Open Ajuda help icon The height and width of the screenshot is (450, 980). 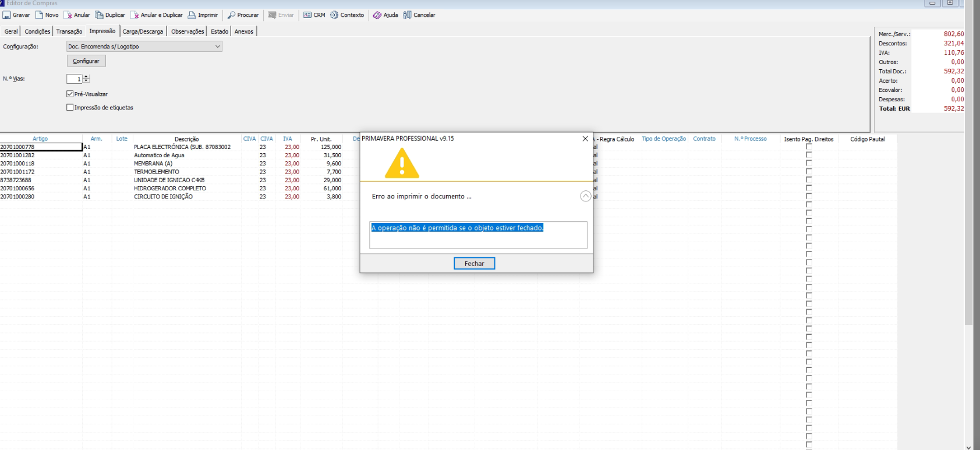pos(377,15)
